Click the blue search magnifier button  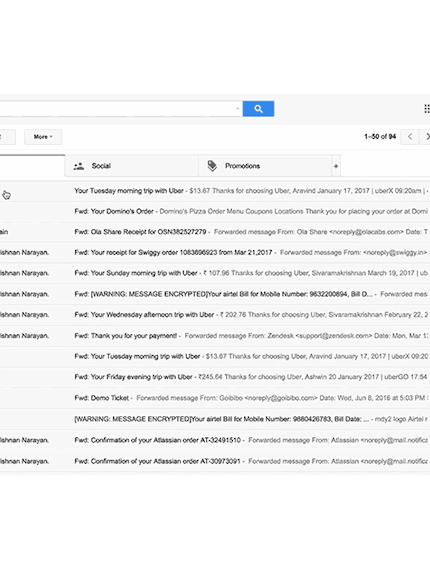coord(258,109)
